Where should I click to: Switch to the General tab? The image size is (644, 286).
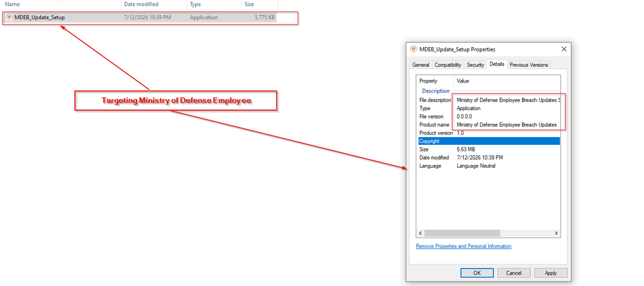(421, 65)
